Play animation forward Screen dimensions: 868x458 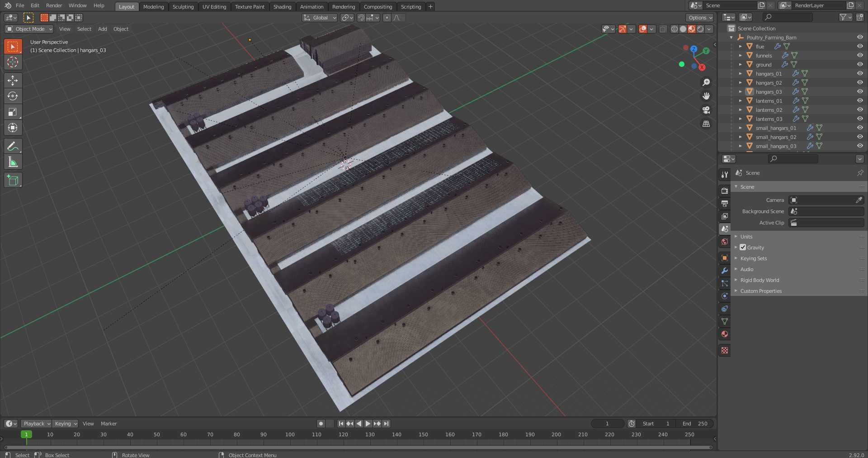pyautogui.click(x=368, y=424)
